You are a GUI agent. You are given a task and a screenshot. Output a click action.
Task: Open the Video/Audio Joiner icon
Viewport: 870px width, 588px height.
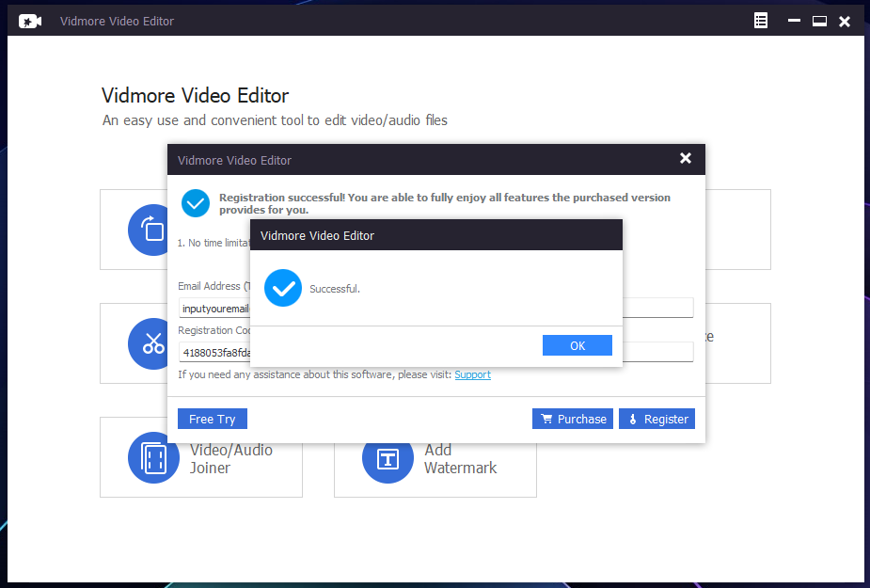pyautogui.click(x=153, y=458)
